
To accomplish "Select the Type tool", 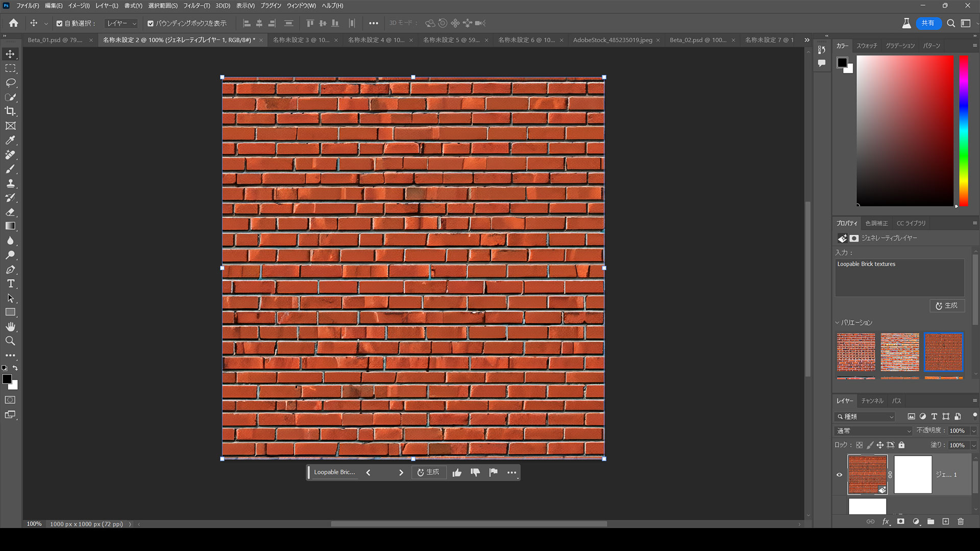I will [x=10, y=284].
